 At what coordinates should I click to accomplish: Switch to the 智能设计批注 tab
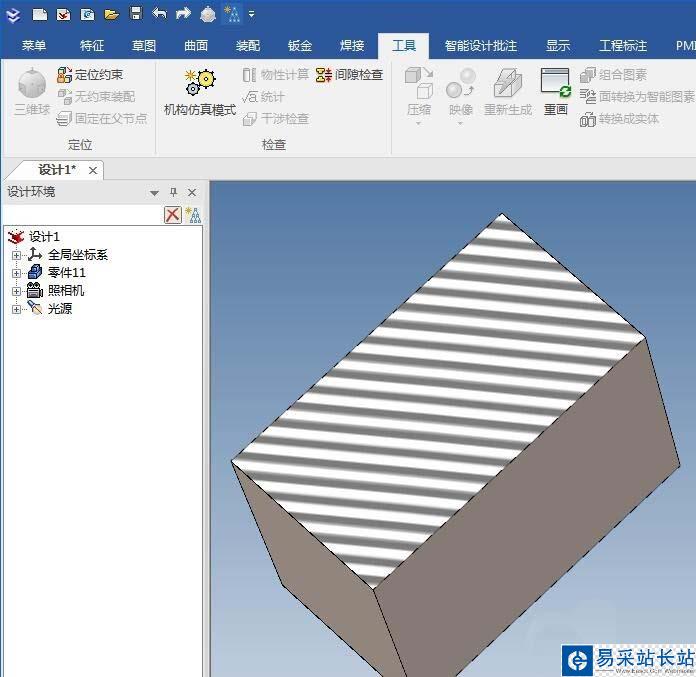[x=481, y=45]
